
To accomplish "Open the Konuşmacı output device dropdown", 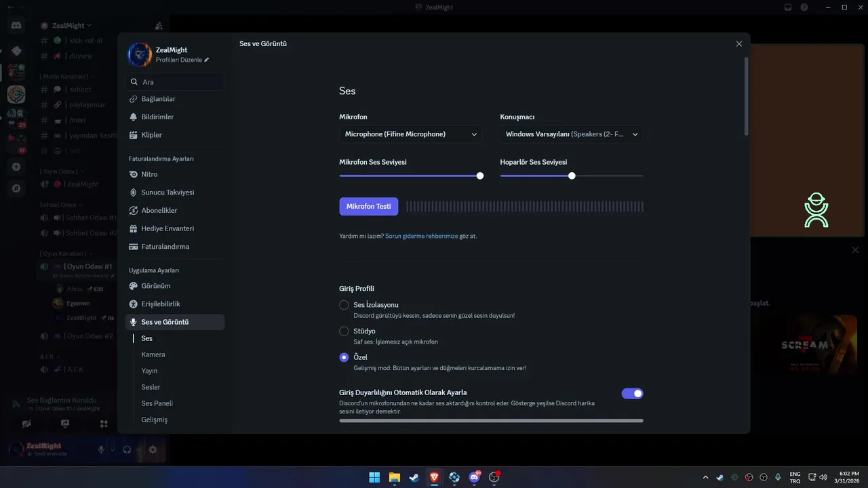I will [572, 134].
